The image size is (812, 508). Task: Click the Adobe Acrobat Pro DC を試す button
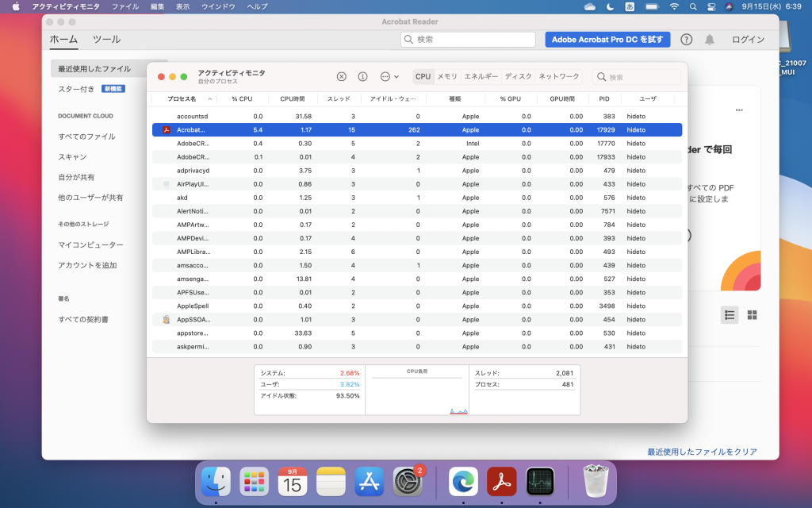[x=607, y=39]
